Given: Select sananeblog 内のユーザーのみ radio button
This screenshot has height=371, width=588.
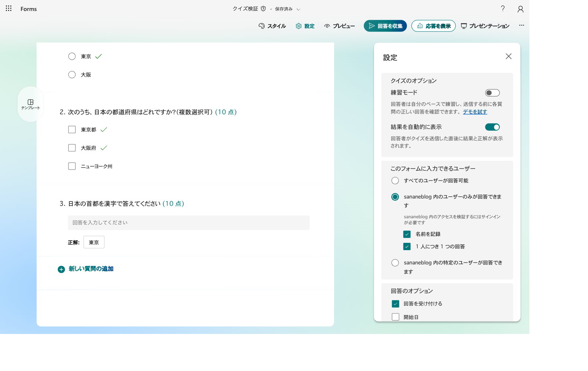Looking at the screenshot, I should [395, 197].
